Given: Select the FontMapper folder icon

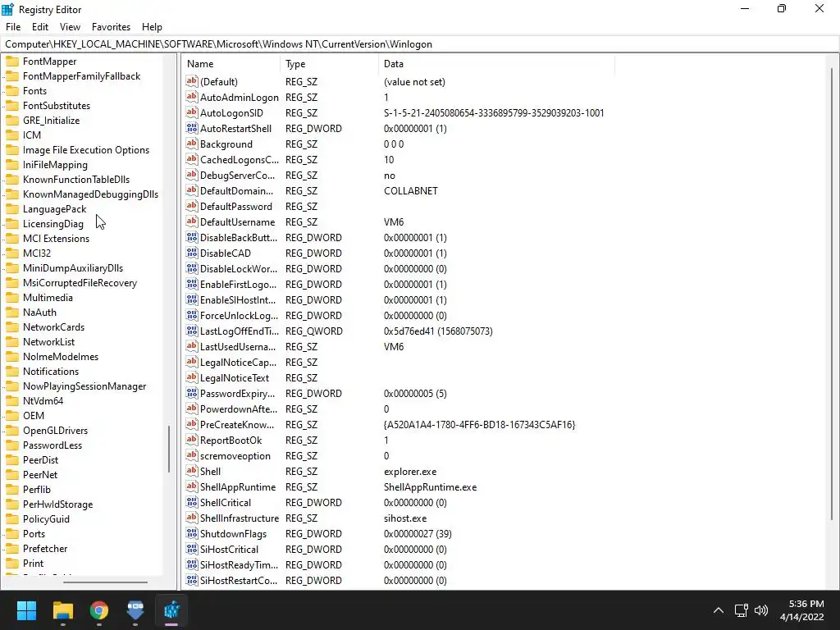Looking at the screenshot, I should tap(12, 61).
